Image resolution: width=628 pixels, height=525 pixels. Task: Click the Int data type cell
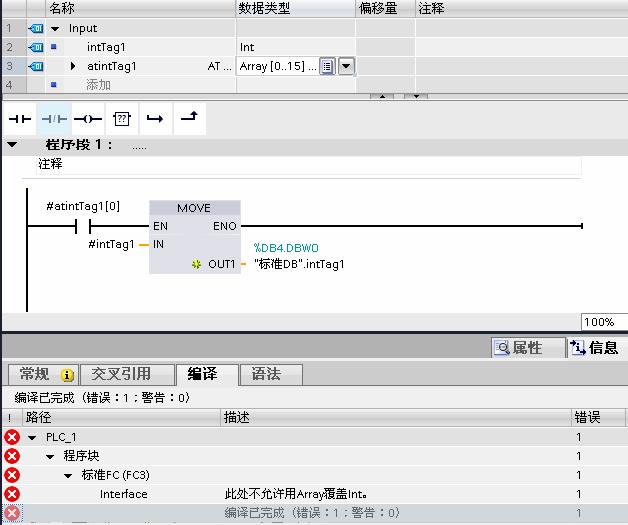coord(296,47)
